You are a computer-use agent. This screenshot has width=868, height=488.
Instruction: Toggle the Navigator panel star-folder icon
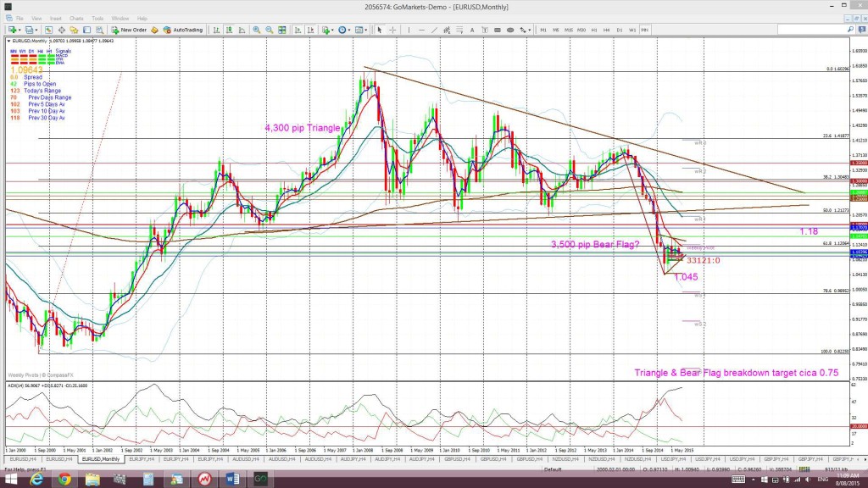(x=74, y=30)
